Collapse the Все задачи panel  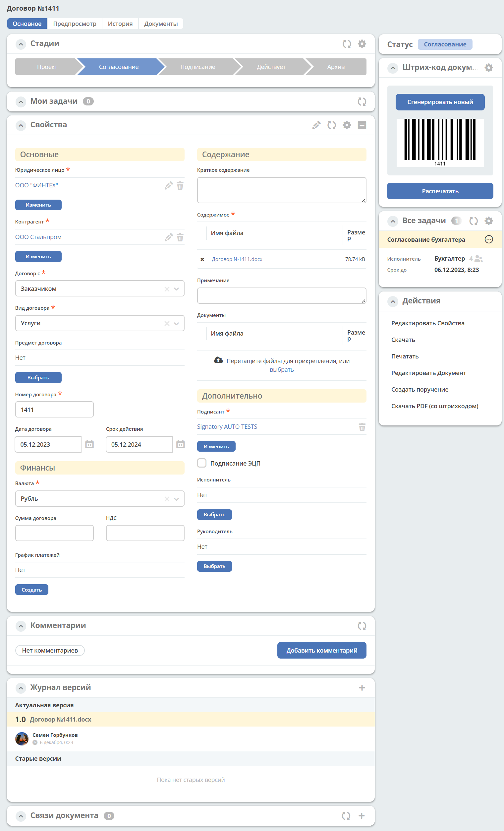click(x=393, y=221)
